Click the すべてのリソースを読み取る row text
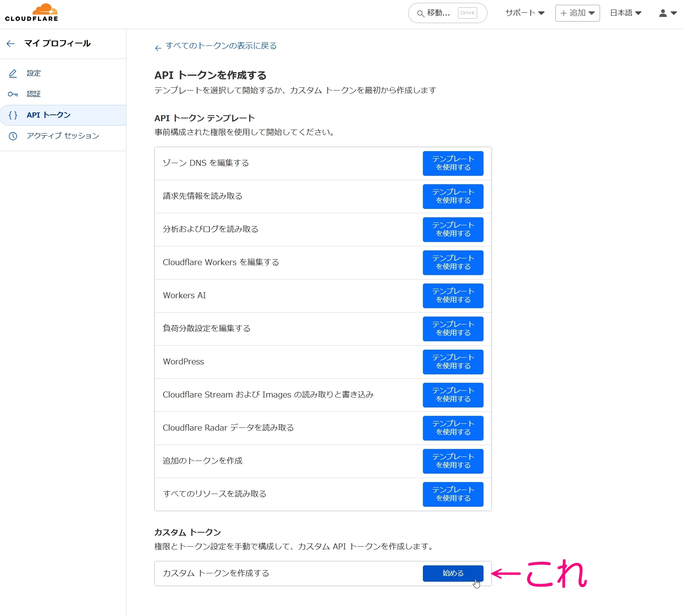This screenshot has width=683, height=616. click(215, 494)
